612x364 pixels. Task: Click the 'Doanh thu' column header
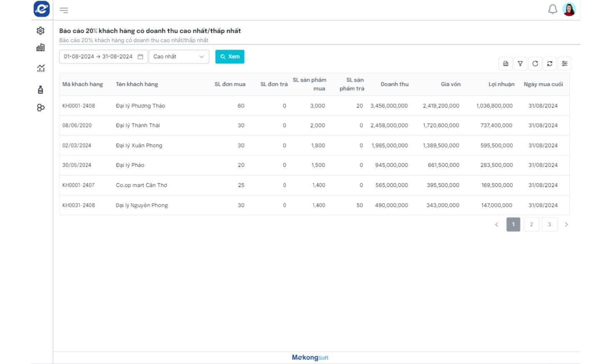click(394, 84)
